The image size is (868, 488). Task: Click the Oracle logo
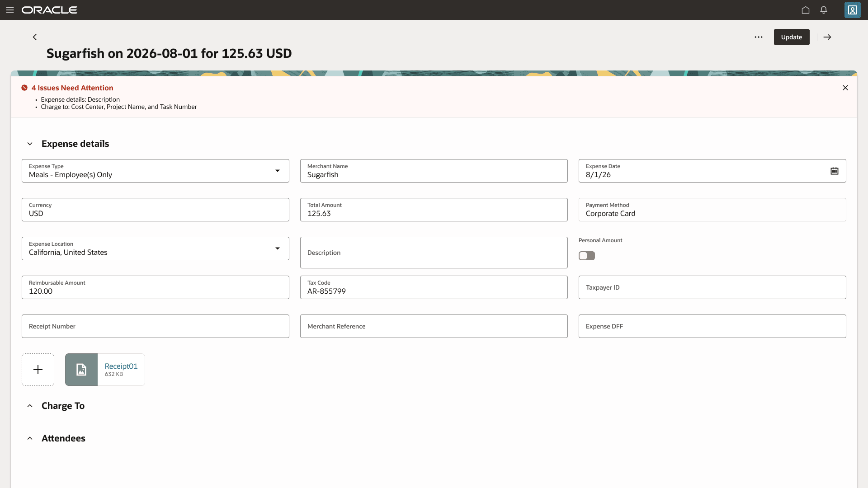click(49, 10)
